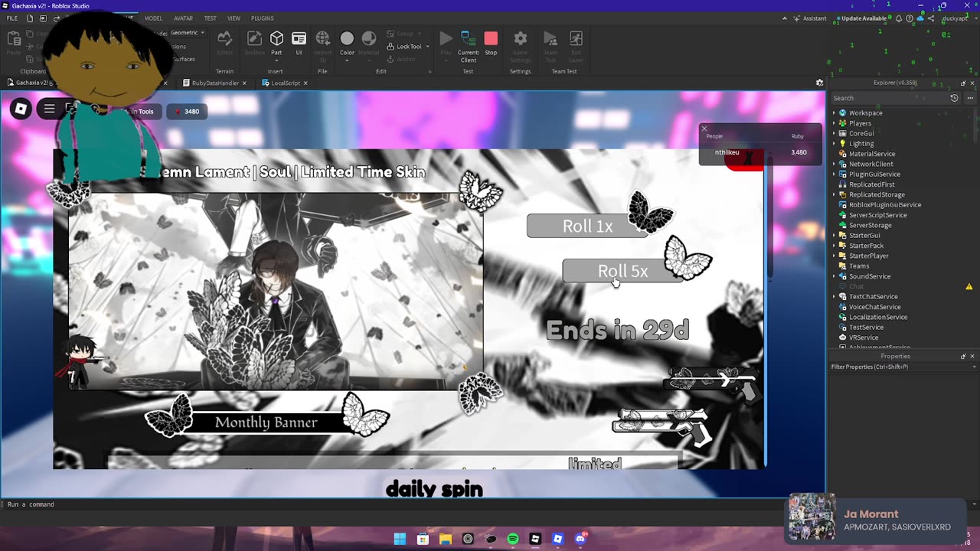980x551 pixels.
Task: Switch to the MODEL ribbon tab
Action: [x=153, y=18]
